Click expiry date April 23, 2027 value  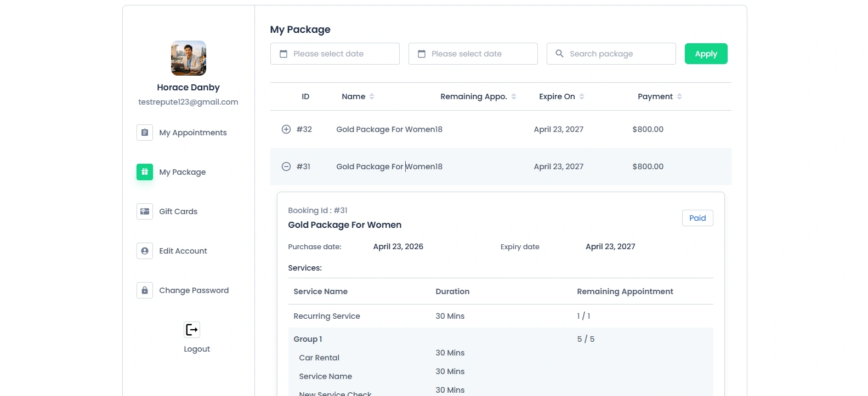click(610, 246)
